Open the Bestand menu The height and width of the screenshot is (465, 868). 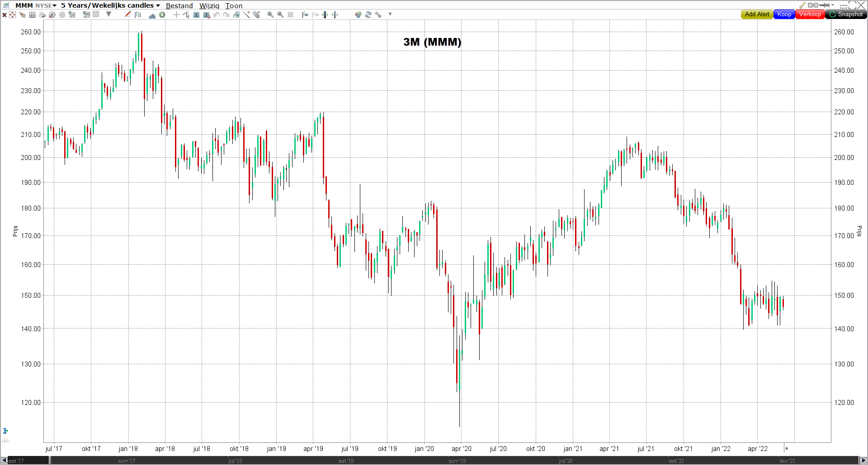[179, 5]
